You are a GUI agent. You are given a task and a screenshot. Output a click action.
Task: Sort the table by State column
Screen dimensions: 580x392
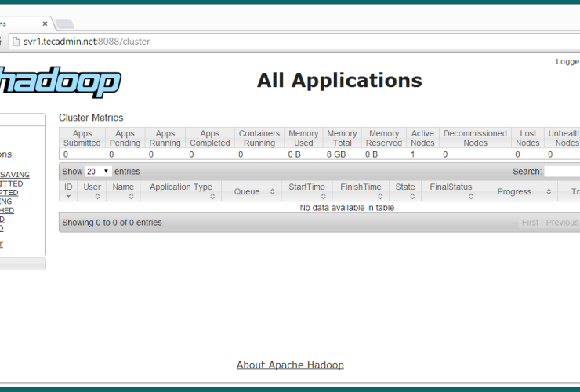pyautogui.click(x=405, y=191)
